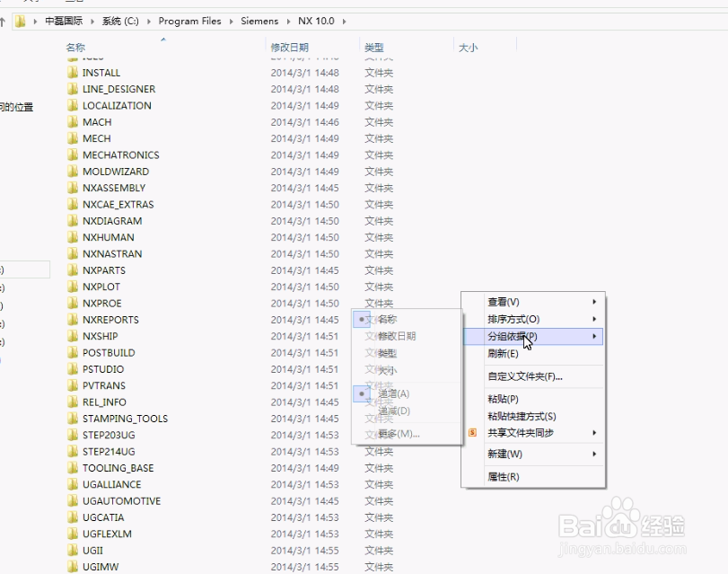Viewport: 728px width, 574px height.
Task: Click the LOCALIZATION folder icon
Action: [73, 105]
